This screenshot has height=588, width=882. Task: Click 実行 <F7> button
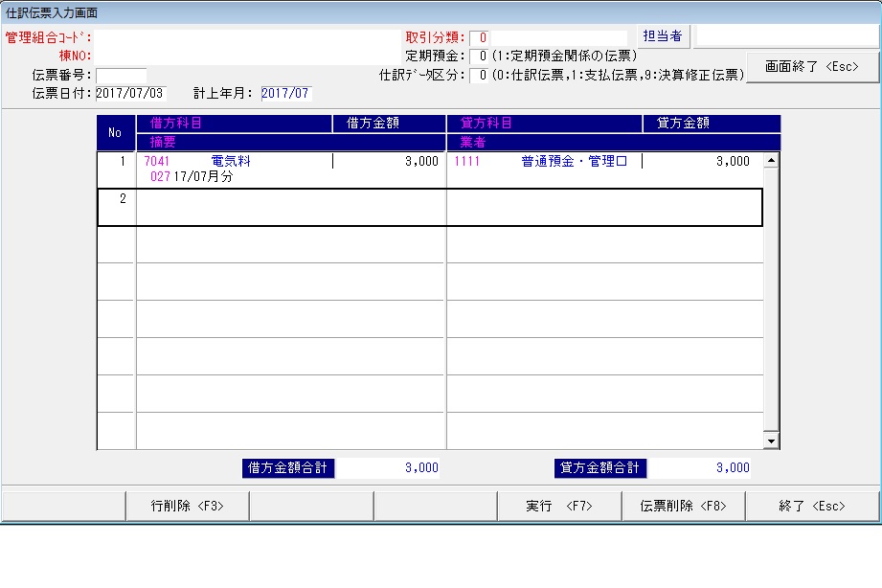point(559,507)
